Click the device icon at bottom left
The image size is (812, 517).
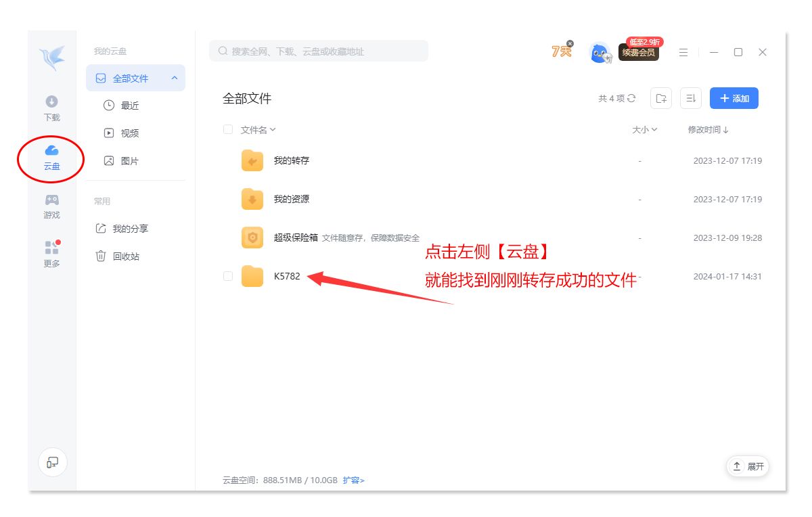click(52, 462)
